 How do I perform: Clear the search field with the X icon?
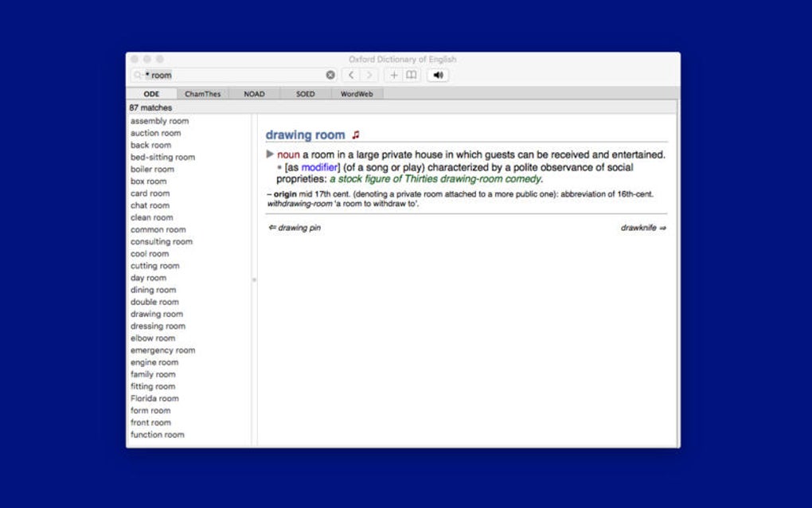pos(330,75)
